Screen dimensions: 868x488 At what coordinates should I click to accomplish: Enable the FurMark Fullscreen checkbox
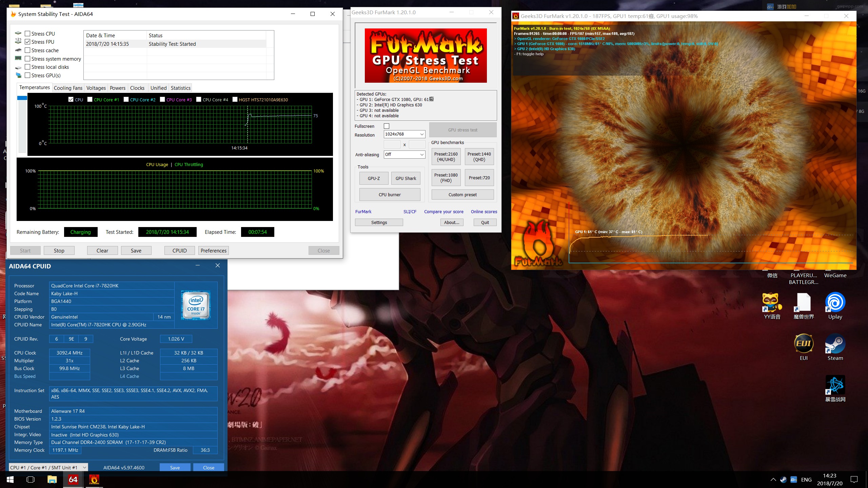pyautogui.click(x=387, y=126)
